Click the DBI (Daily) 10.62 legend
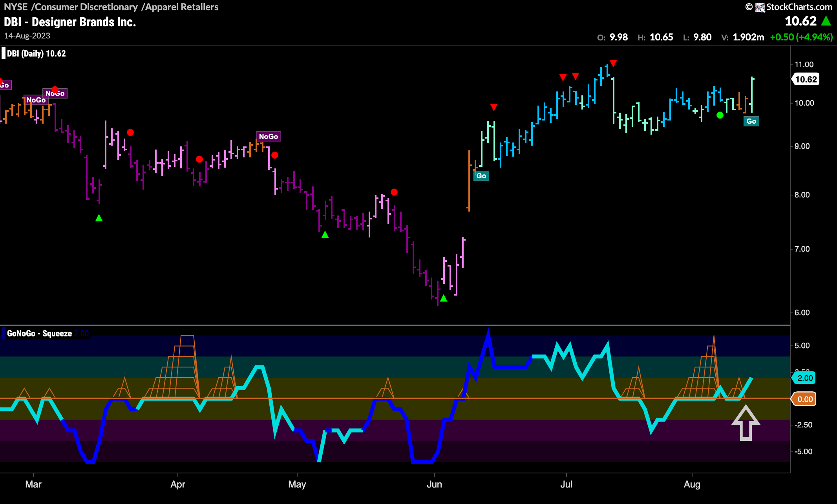This screenshot has height=504, width=837. tap(37, 53)
